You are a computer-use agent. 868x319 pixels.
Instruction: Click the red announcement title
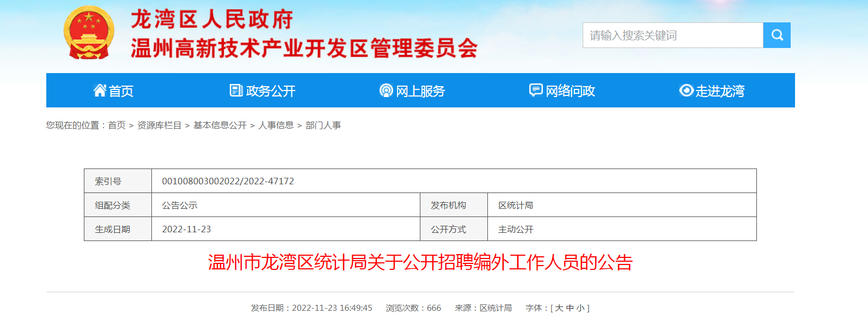(x=420, y=262)
